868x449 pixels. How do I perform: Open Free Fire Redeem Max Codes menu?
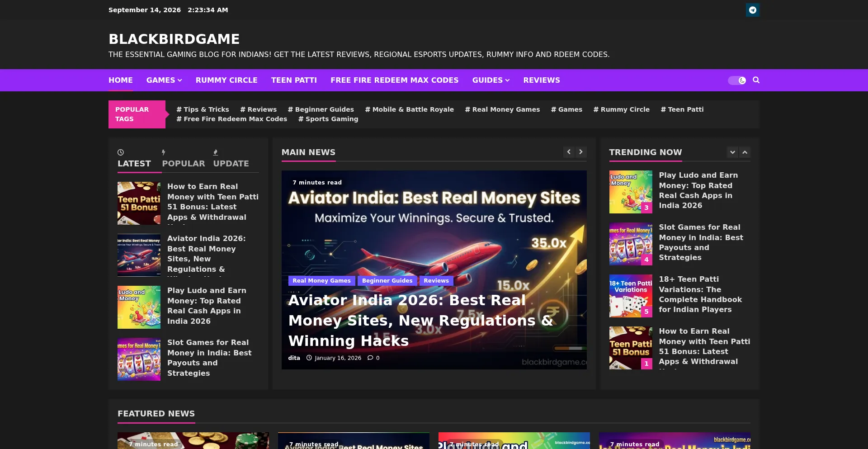(395, 80)
